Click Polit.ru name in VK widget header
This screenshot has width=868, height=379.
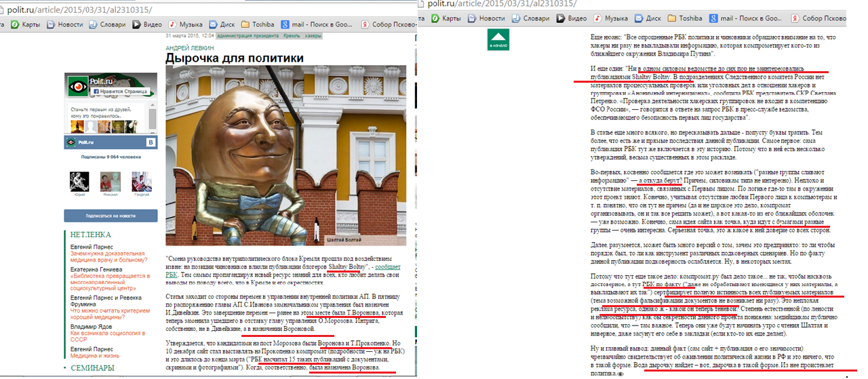coord(87,142)
